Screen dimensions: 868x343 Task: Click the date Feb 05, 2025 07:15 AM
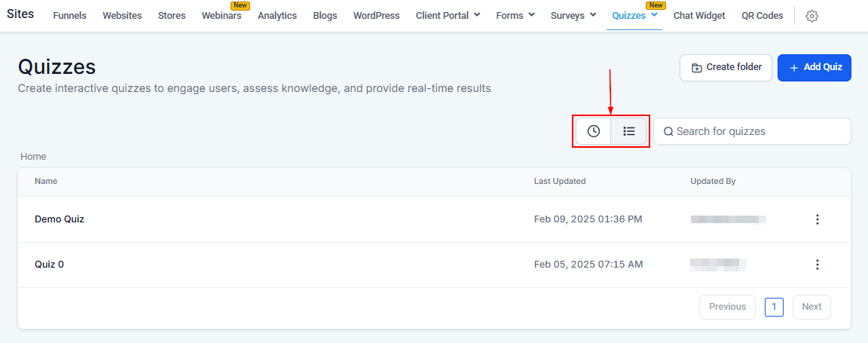click(x=588, y=265)
